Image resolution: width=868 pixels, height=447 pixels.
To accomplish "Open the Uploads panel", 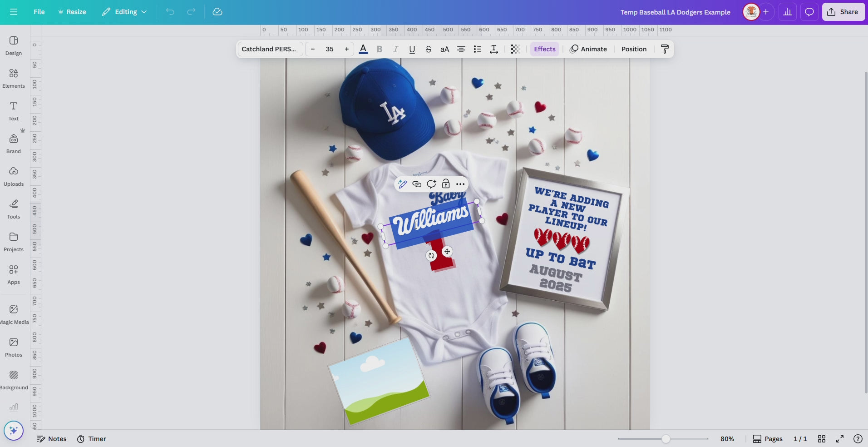I will click(14, 176).
